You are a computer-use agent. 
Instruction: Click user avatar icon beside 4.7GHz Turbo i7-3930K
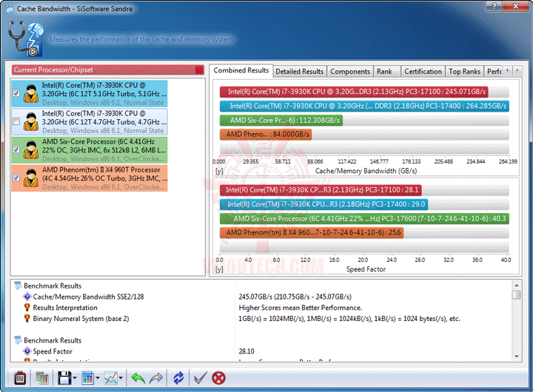pos(31,121)
